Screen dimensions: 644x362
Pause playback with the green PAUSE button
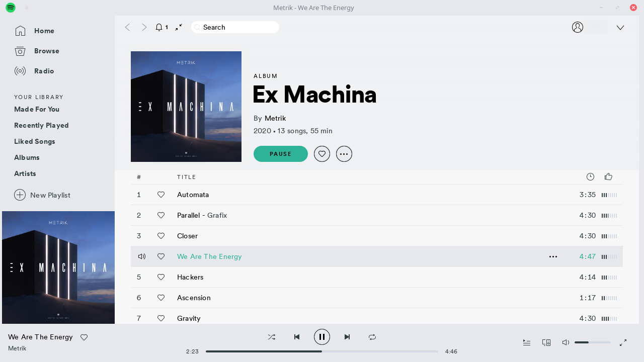click(281, 154)
